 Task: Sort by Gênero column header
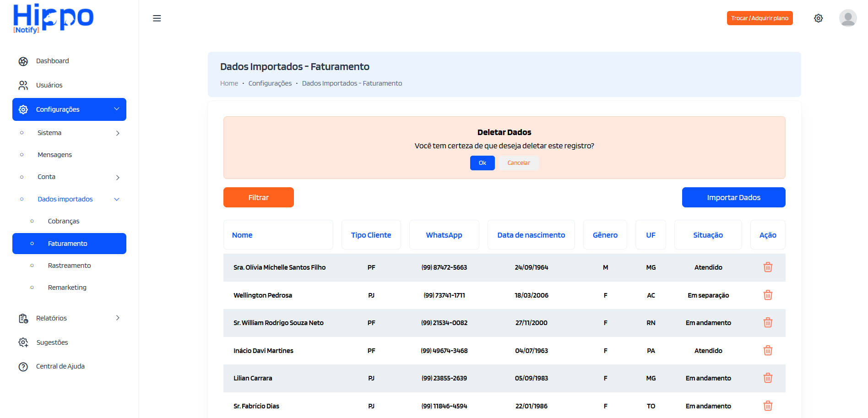click(605, 235)
